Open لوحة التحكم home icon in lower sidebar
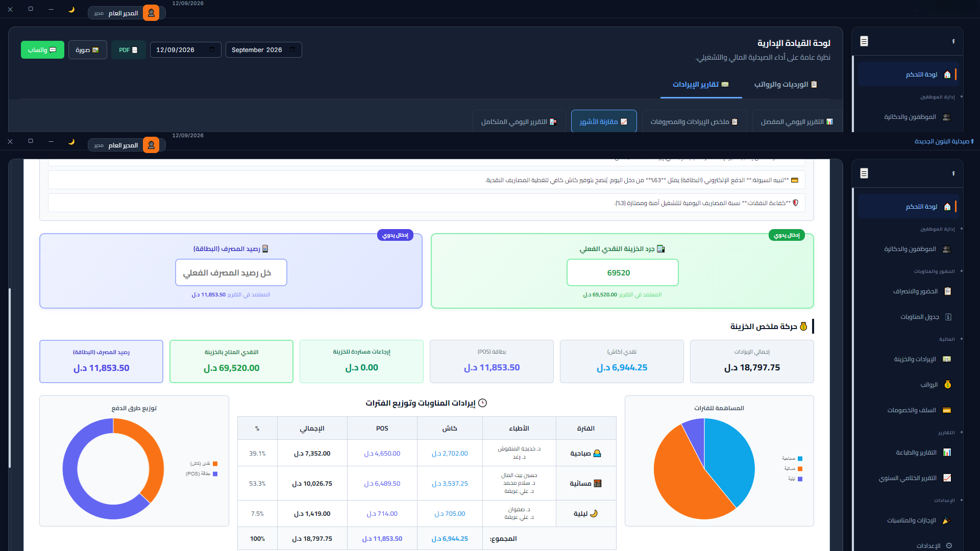Screen dimensions: 980x551 click(947, 207)
